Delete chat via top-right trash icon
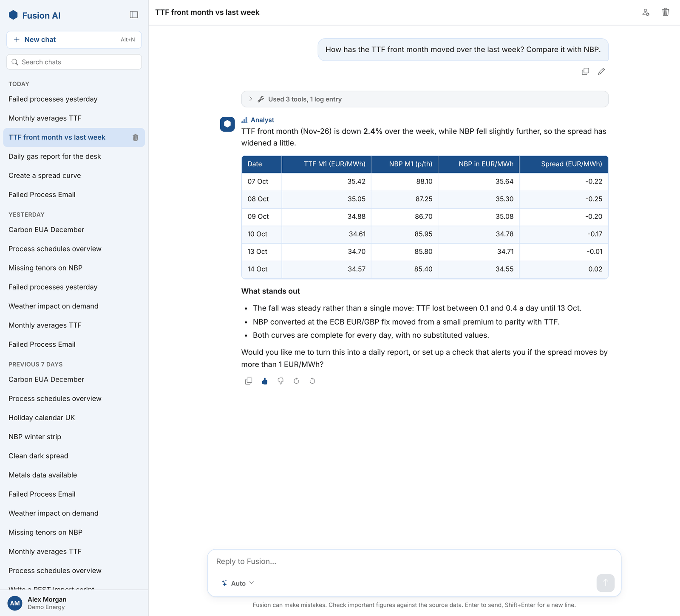 (x=666, y=12)
